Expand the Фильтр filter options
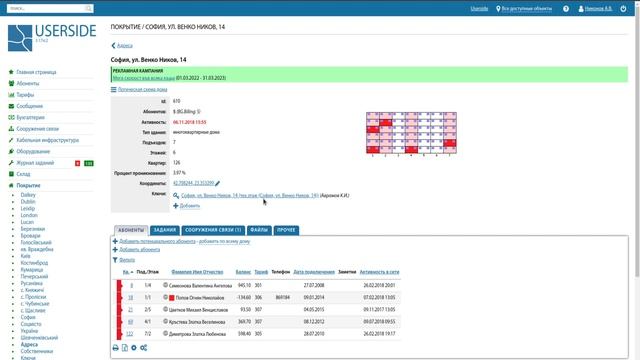 coord(127,260)
